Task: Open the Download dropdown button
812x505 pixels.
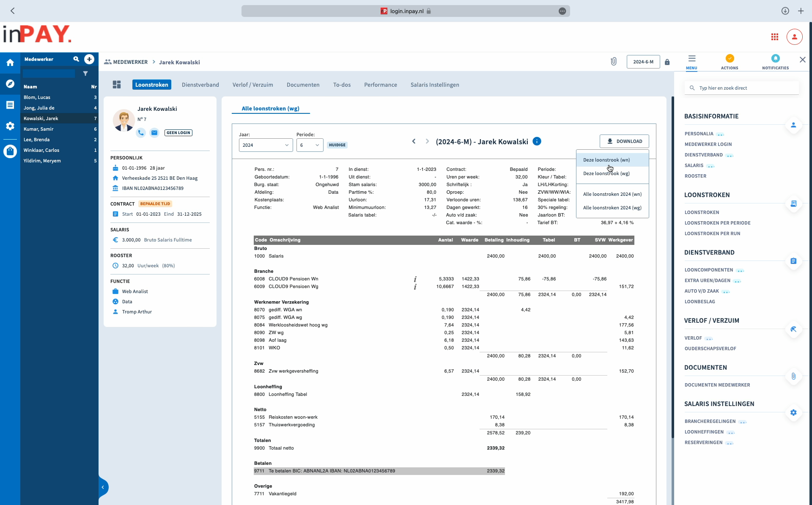Action: 624,141
